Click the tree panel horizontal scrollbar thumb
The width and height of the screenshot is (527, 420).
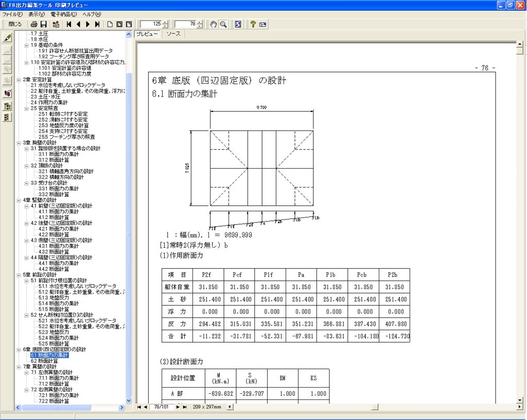(x=56, y=408)
